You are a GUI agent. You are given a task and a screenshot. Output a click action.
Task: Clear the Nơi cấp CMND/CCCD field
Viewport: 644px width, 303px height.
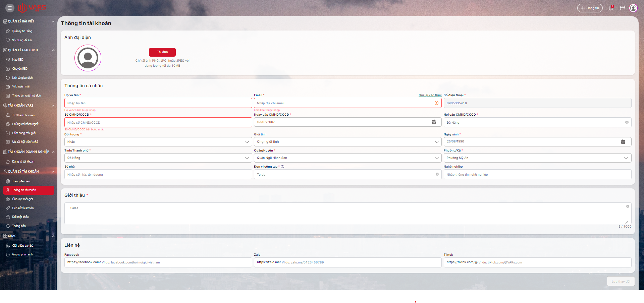(x=627, y=122)
